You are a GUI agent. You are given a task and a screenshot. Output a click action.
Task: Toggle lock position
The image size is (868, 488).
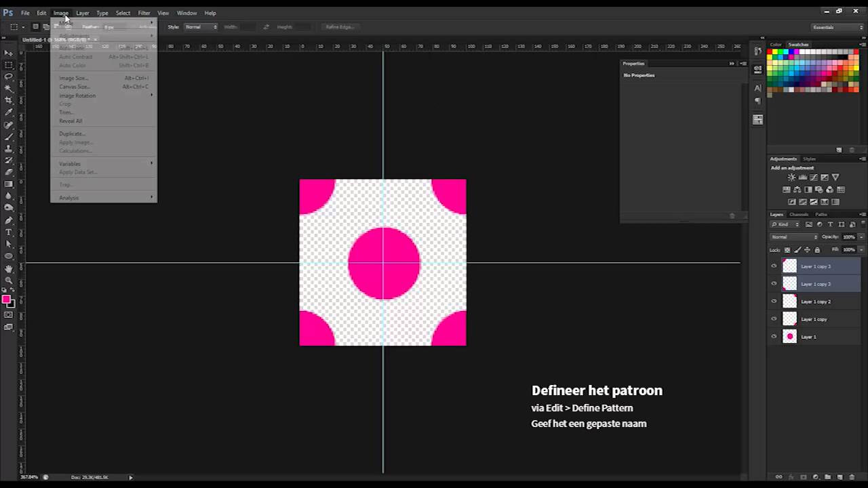tap(807, 250)
